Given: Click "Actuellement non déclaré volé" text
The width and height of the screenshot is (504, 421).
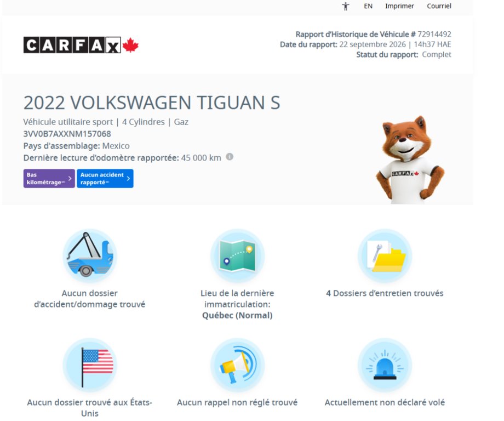Looking at the screenshot, I should [x=385, y=403].
